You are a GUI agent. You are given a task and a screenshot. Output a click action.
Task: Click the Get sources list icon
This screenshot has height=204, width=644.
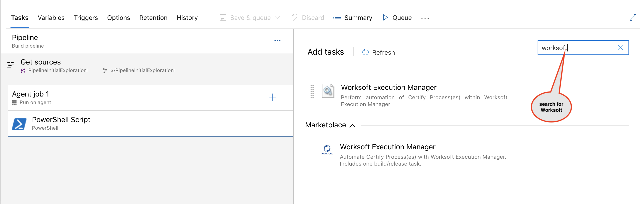[11, 65]
